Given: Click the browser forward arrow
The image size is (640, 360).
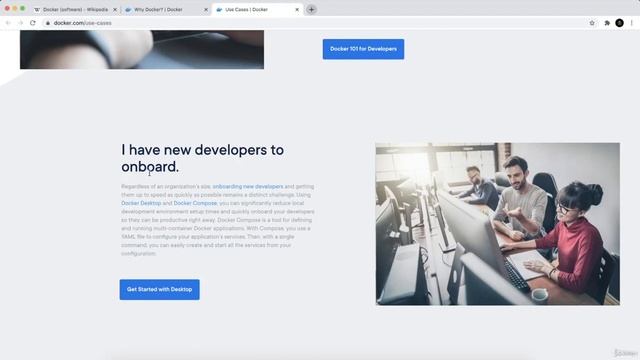Looking at the screenshot, I should click(20, 23).
